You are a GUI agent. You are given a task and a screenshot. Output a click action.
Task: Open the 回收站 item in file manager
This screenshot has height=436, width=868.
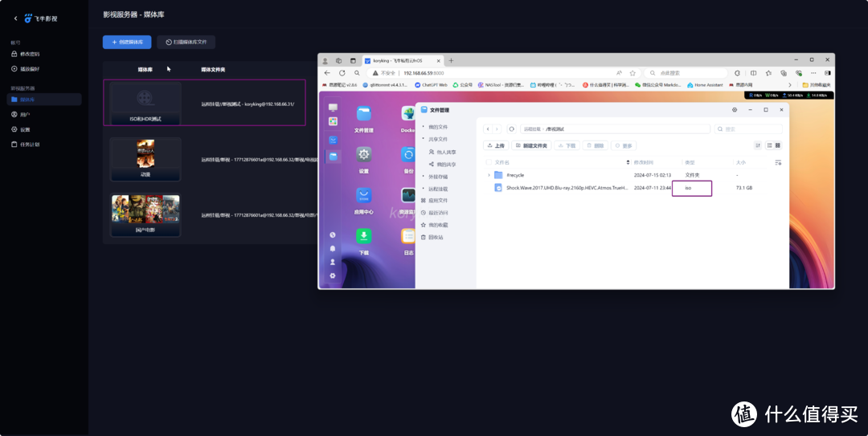[x=435, y=237]
